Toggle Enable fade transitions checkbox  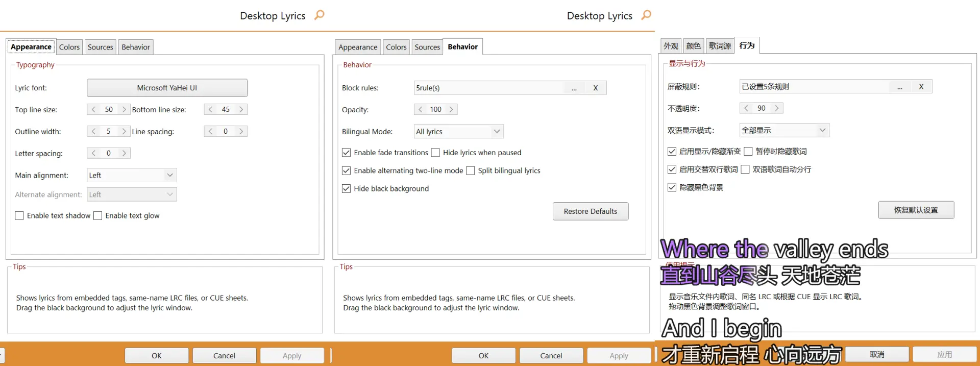[347, 153]
